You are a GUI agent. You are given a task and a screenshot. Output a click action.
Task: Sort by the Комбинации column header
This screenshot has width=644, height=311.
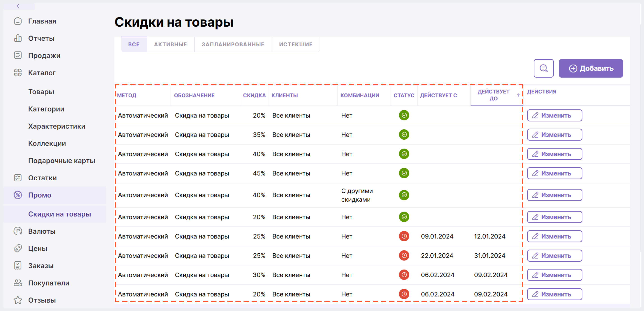point(360,95)
